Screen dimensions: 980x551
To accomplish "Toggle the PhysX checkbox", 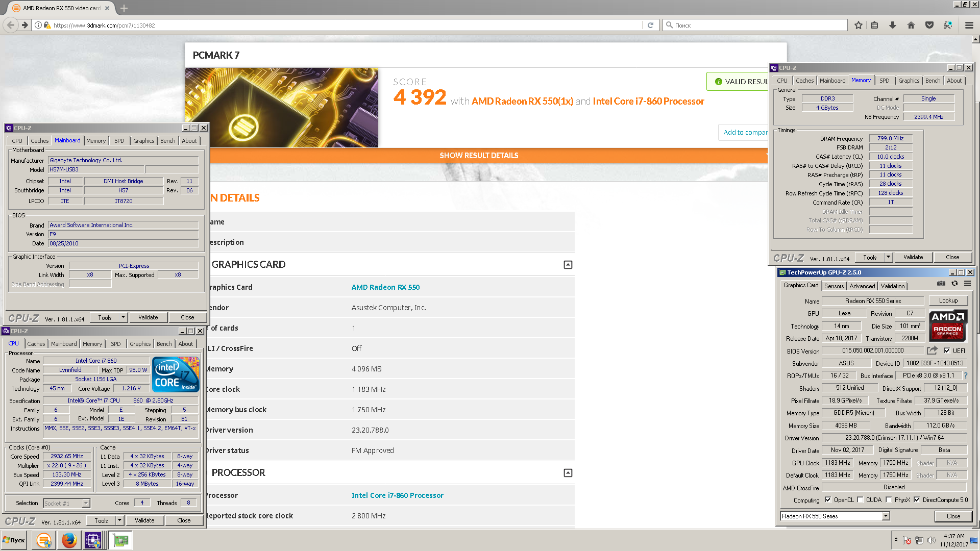I will (x=889, y=500).
